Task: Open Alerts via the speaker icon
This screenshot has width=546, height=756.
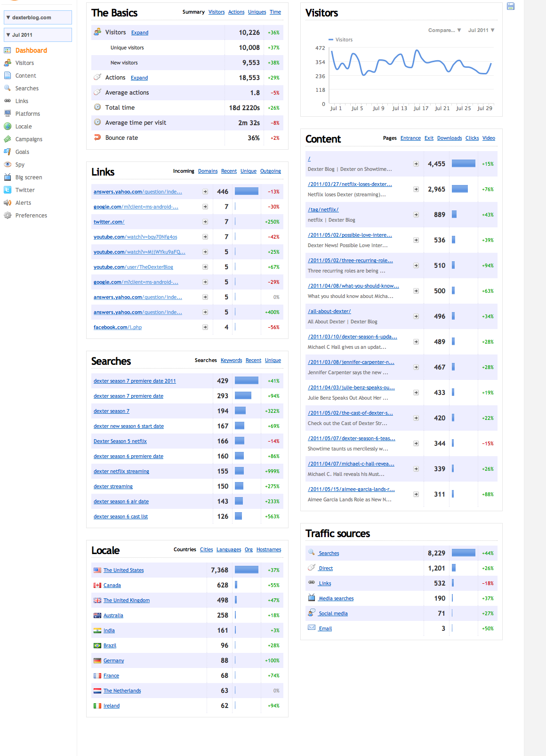Action: point(8,203)
